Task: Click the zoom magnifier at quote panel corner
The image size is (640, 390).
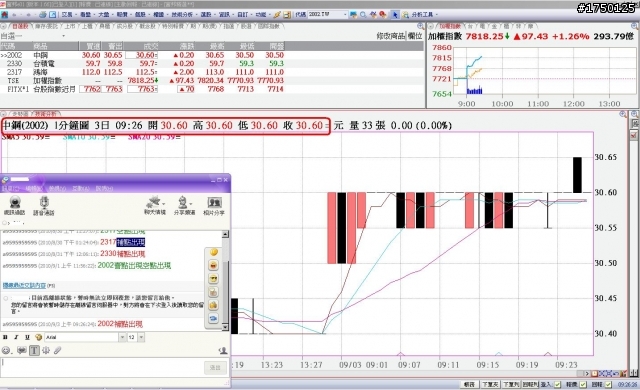Action: pyautogui.click(x=420, y=26)
